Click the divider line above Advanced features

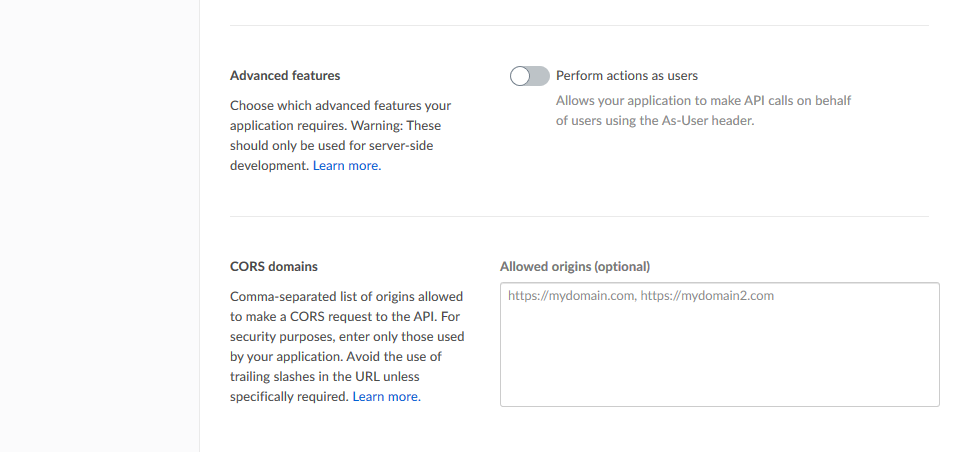tap(579, 25)
